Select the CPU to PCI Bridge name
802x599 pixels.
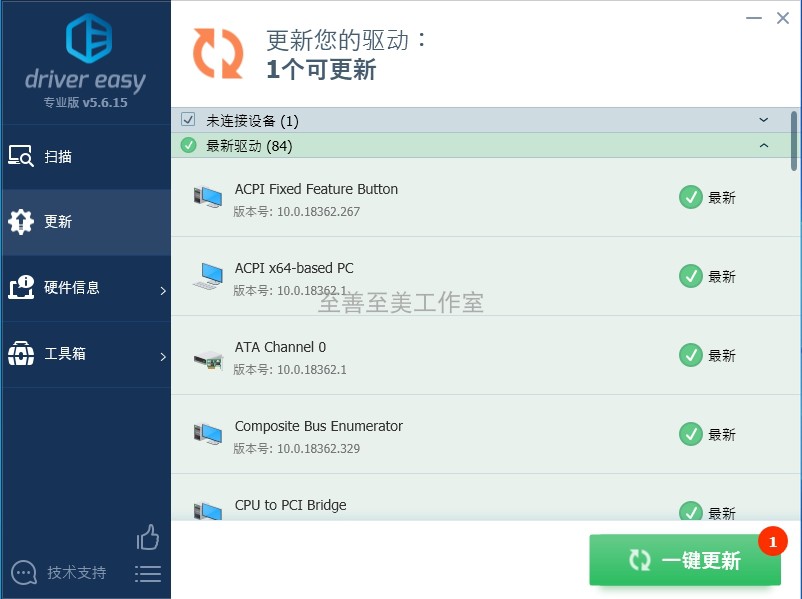tap(291, 505)
